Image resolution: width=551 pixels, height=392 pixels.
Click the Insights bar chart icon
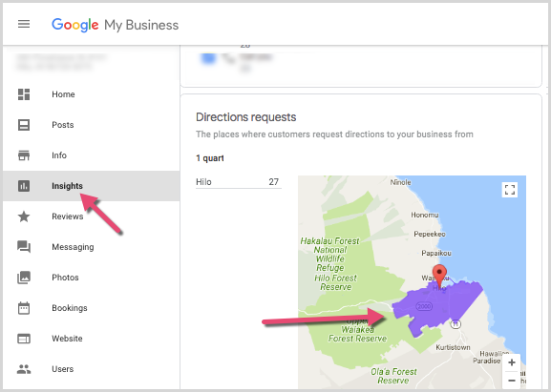(24, 186)
